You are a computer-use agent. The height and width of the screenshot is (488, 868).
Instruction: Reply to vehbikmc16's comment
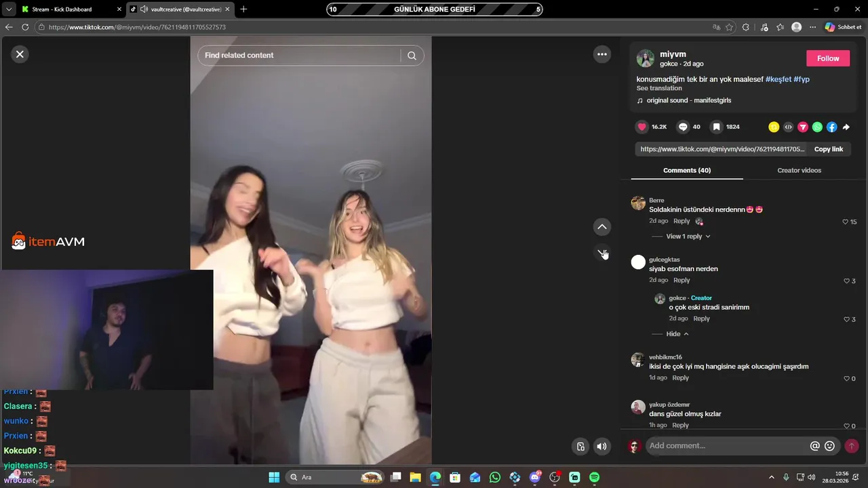click(x=680, y=378)
